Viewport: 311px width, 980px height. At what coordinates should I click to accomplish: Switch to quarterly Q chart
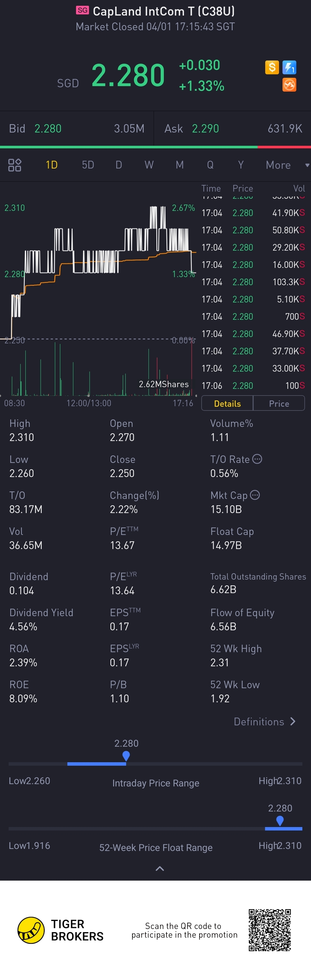click(210, 165)
